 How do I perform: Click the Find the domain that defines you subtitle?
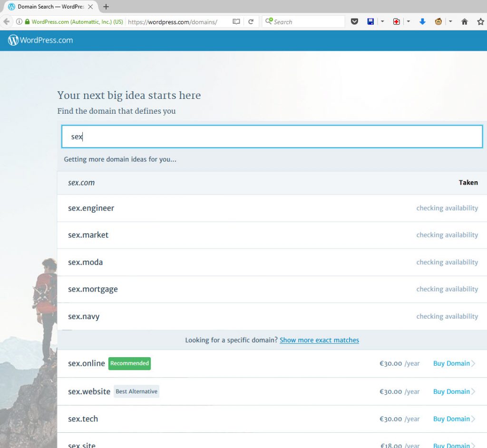pos(116,111)
